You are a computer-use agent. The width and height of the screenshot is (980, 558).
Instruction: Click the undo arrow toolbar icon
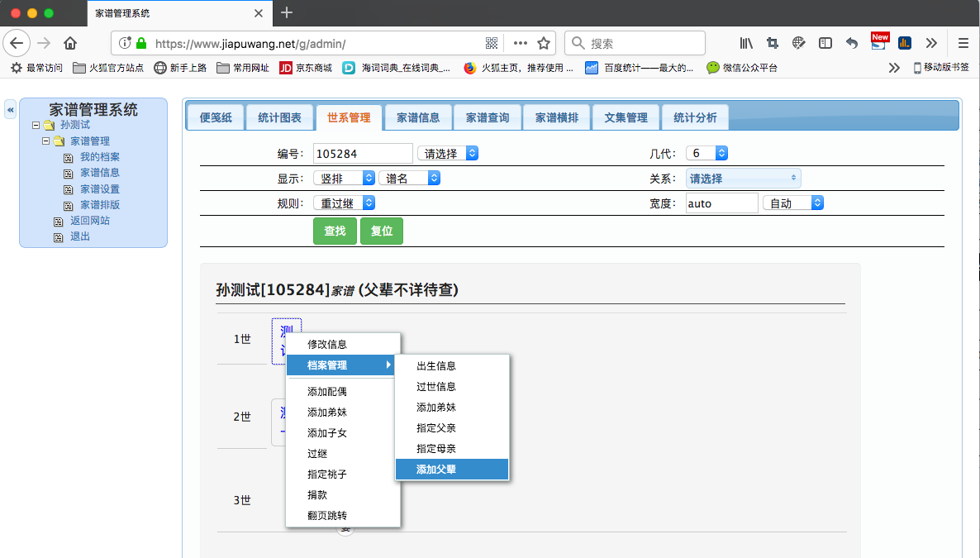point(852,43)
